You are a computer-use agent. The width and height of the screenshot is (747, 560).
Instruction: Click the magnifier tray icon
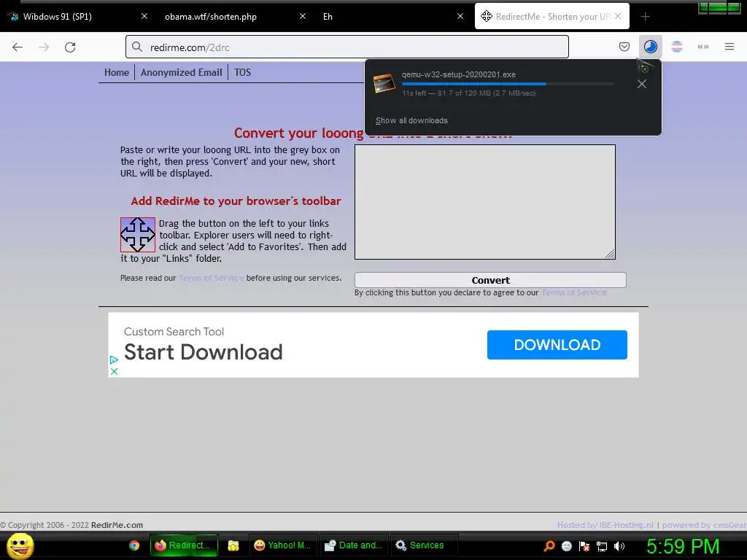(549, 546)
